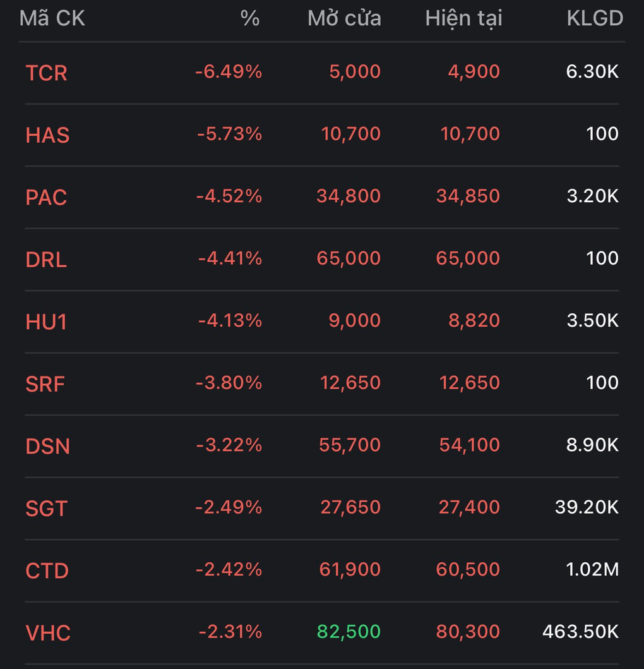Open the TCR stock symbol
The width and height of the screenshot is (644, 669).
(46, 73)
